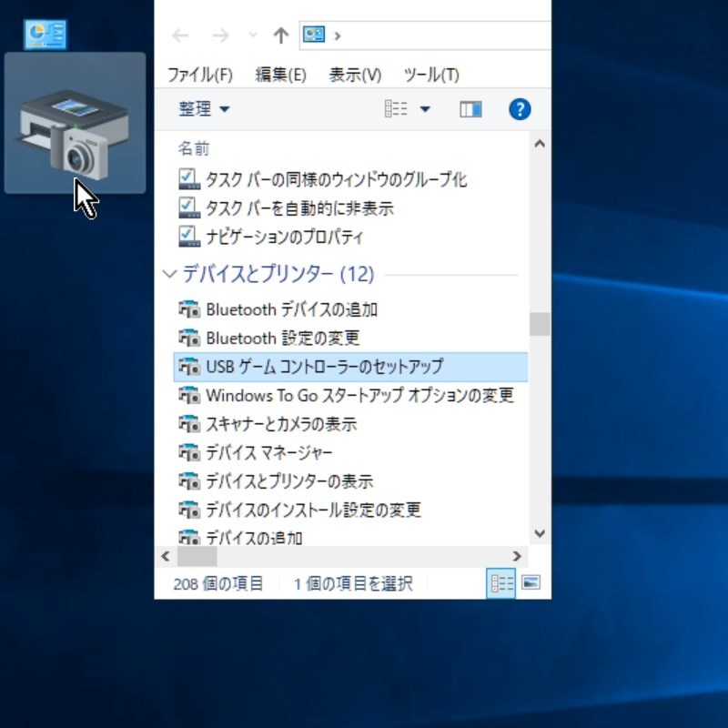Image resolution: width=728 pixels, height=728 pixels.
Task: Expand the address bar path chevron
Action: [x=338, y=35]
